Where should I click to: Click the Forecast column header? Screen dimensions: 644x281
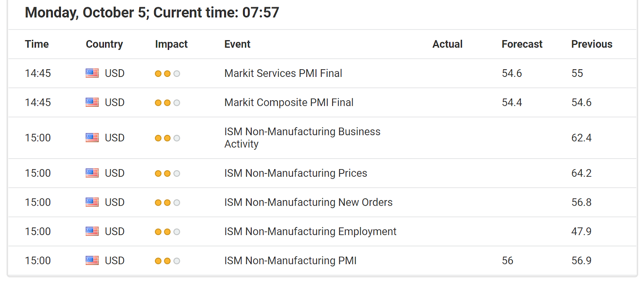tap(522, 44)
